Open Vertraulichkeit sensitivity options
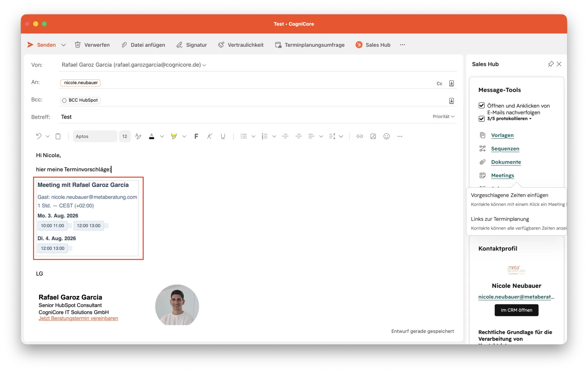The height and width of the screenshot is (372, 588). [x=241, y=45]
